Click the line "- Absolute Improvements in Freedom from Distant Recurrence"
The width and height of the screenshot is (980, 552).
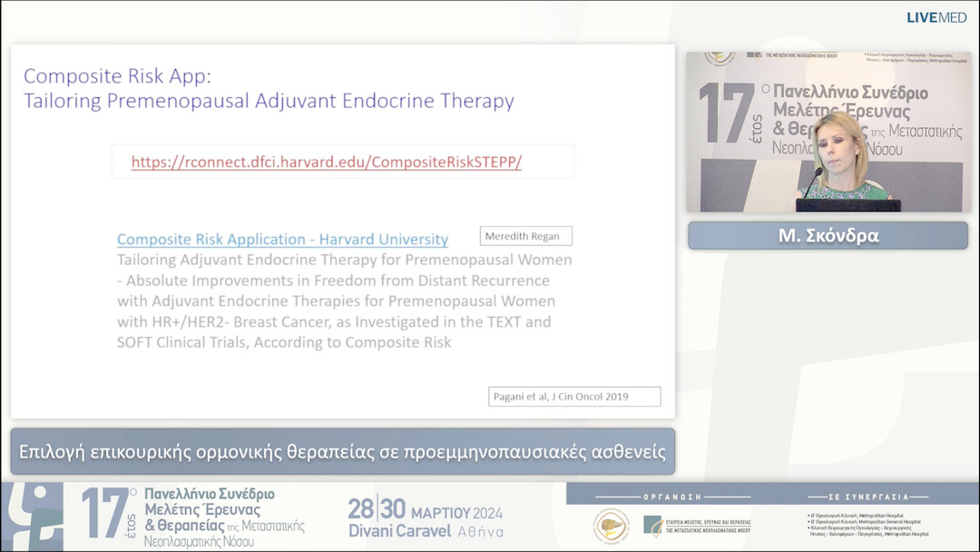333,280
